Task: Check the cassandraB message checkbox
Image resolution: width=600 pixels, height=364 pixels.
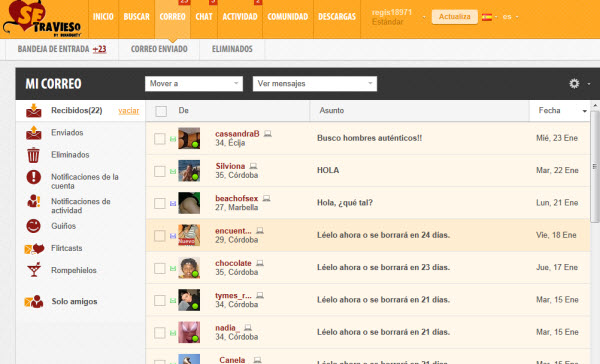Action: [160, 139]
